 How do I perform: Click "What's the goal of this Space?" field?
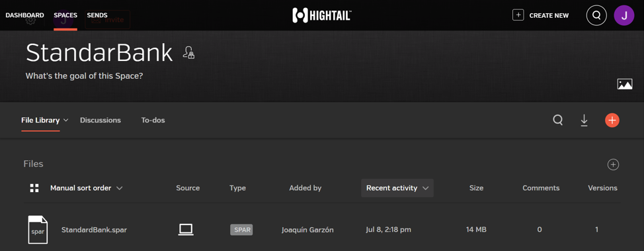(x=84, y=76)
